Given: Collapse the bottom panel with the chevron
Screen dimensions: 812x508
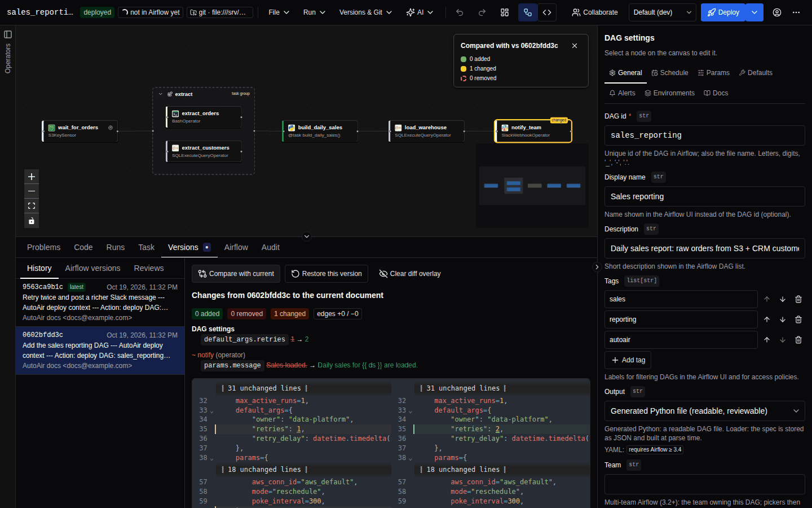Looking at the screenshot, I should [307, 237].
